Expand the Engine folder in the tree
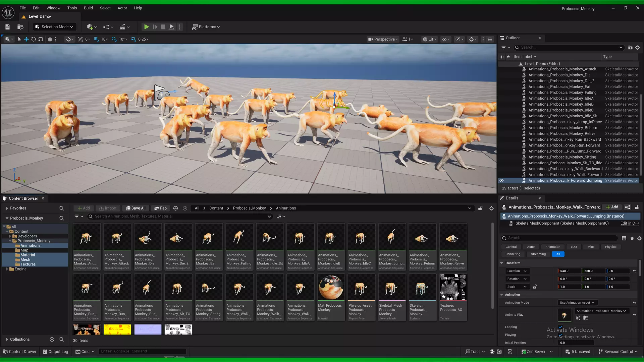 click(7, 269)
